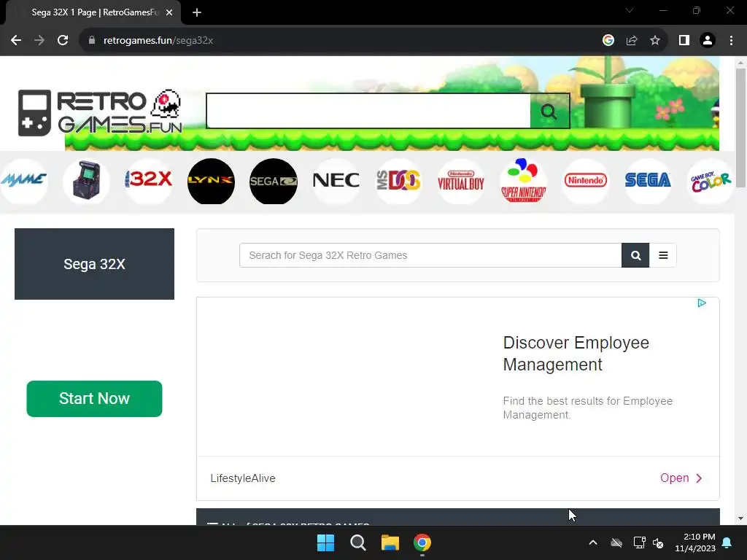Open the tab search chevron in title bar

click(630, 10)
